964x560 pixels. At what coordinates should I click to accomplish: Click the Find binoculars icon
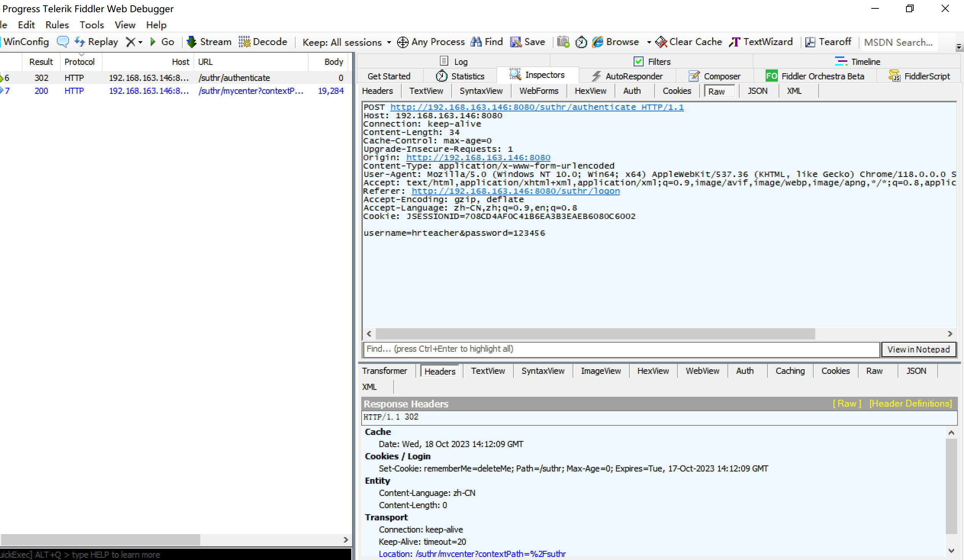coord(476,42)
